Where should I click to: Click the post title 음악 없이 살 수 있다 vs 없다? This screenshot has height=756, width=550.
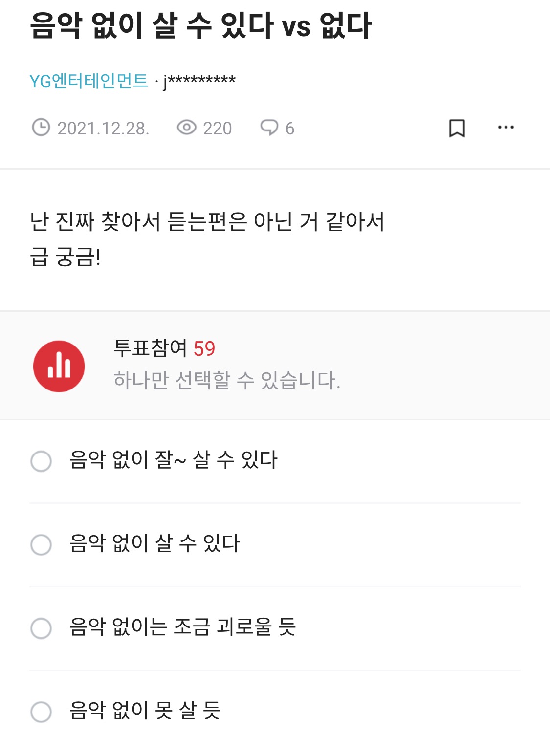[x=200, y=25]
